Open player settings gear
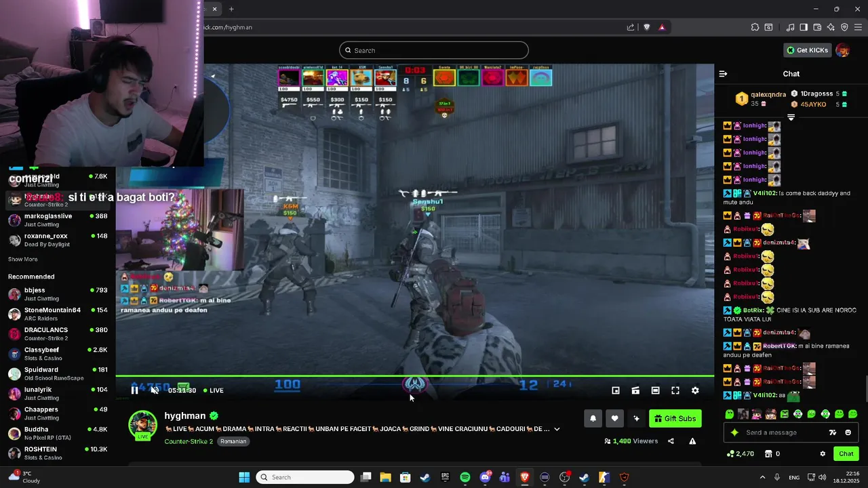The width and height of the screenshot is (868, 488). click(x=695, y=390)
